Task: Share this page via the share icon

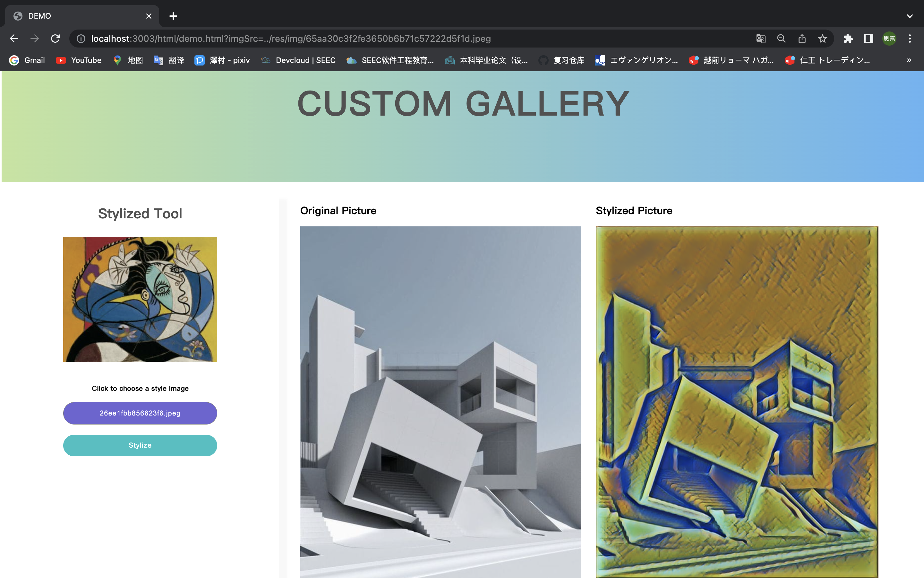Action: 802,39
